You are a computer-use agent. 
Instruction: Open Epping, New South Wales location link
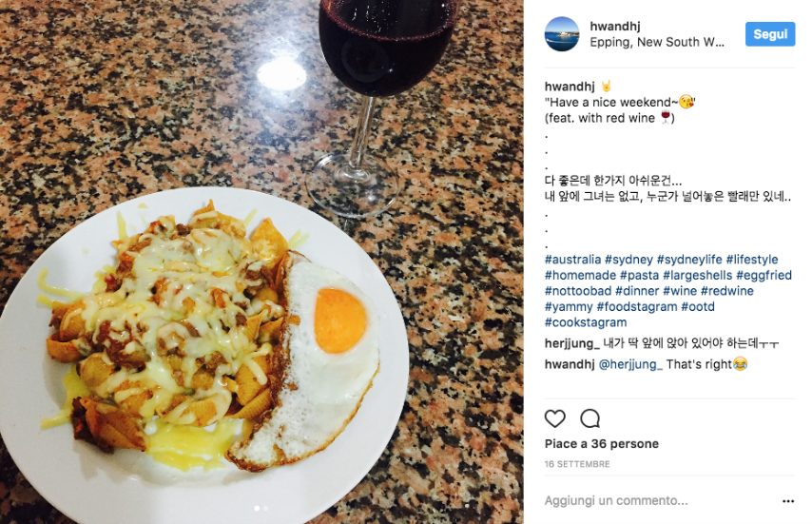tap(657, 42)
